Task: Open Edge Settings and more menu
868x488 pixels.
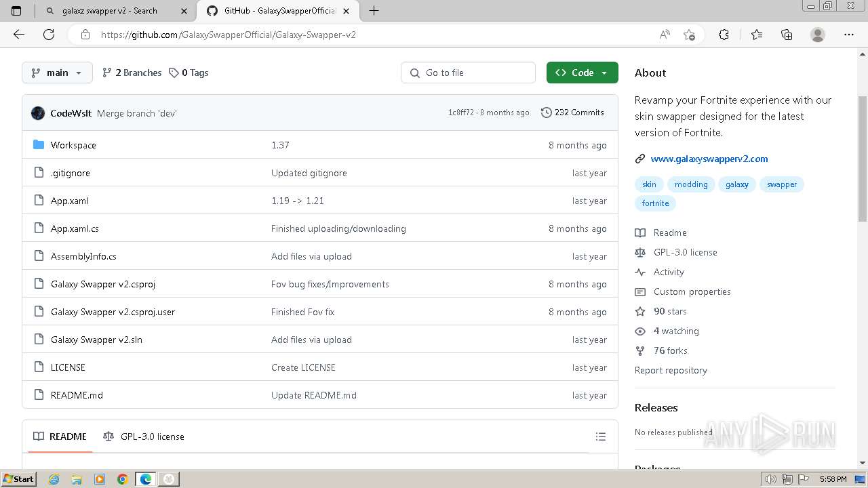Action: pos(849,35)
